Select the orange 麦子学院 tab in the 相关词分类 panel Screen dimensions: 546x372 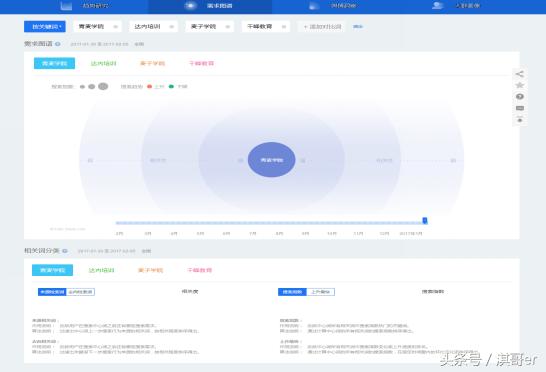[x=150, y=270]
